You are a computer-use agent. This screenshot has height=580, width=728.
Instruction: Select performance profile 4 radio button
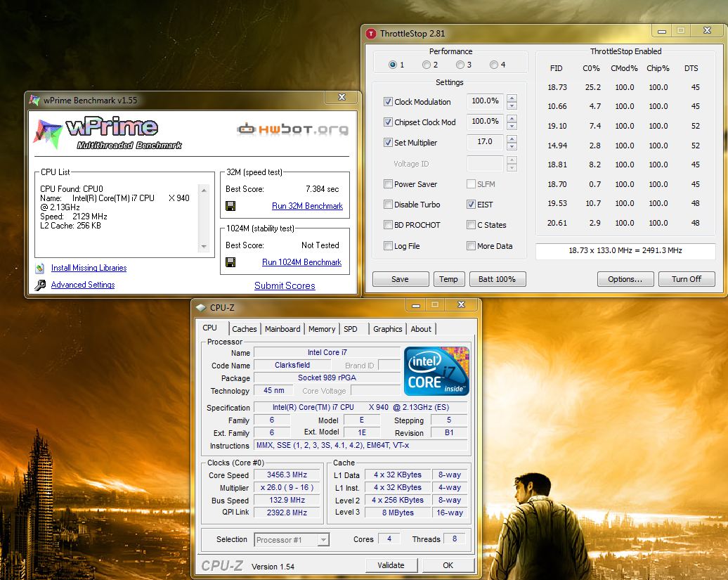tap(494, 65)
